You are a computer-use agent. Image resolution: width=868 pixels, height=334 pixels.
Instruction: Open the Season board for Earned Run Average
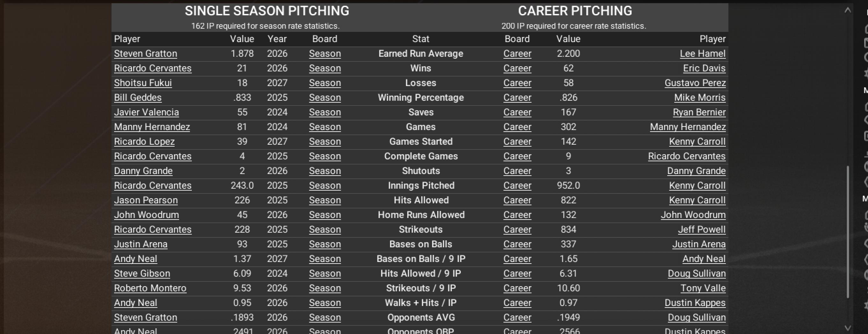(x=325, y=54)
